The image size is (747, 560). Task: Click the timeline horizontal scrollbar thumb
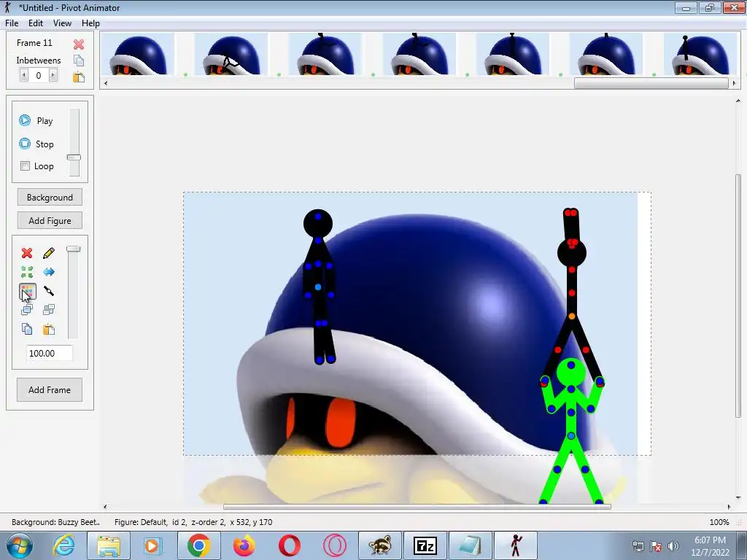tap(651, 83)
